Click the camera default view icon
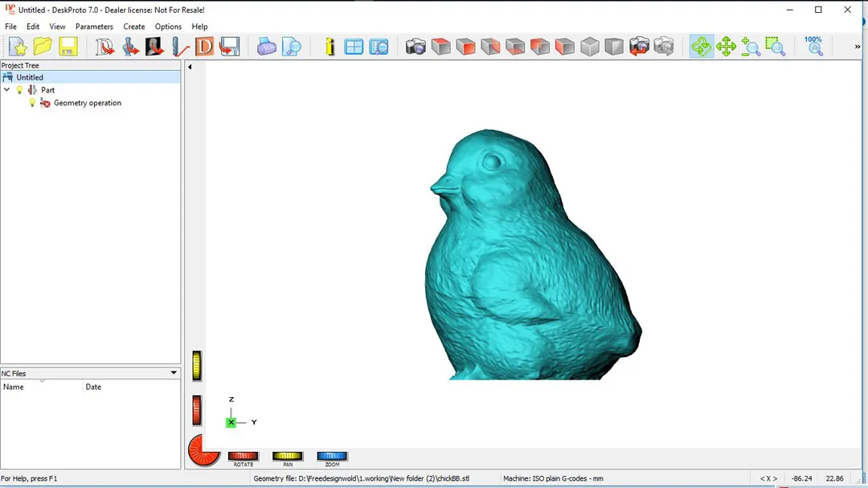Screen dimensions: 868x488 click(416, 47)
